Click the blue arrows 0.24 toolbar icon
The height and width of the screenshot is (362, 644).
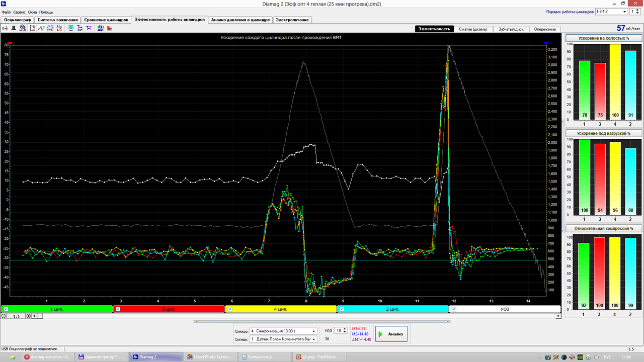pyautogui.click(x=80, y=28)
